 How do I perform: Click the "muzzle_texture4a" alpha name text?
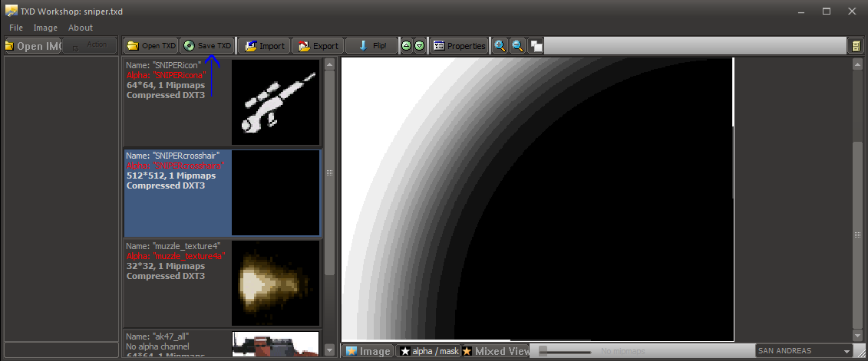pyautogui.click(x=174, y=256)
